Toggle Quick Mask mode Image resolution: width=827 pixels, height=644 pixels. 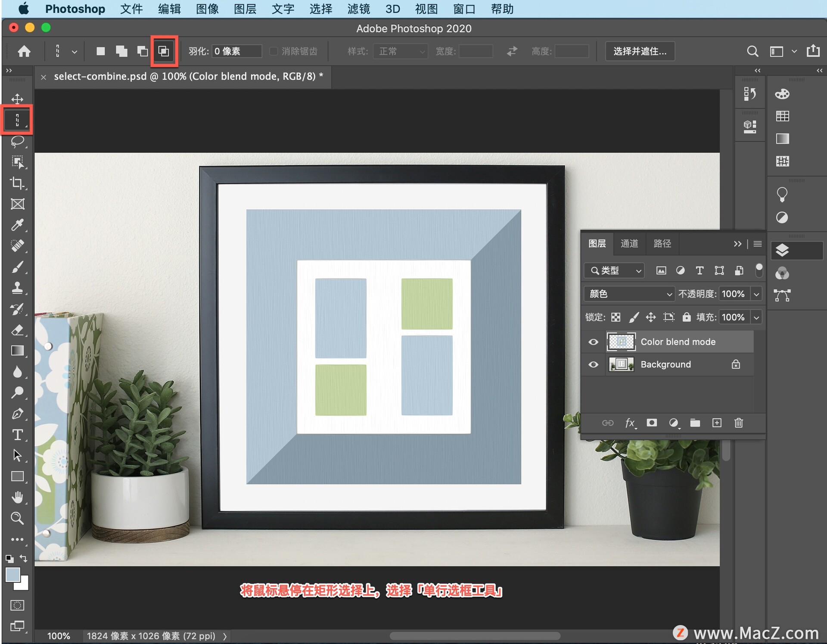pyautogui.click(x=17, y=605)
